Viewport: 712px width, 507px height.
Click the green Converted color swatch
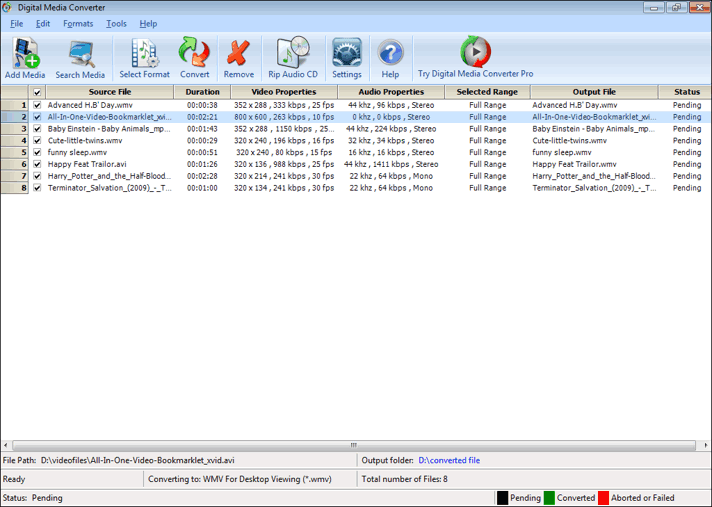(x=549, y=498)
